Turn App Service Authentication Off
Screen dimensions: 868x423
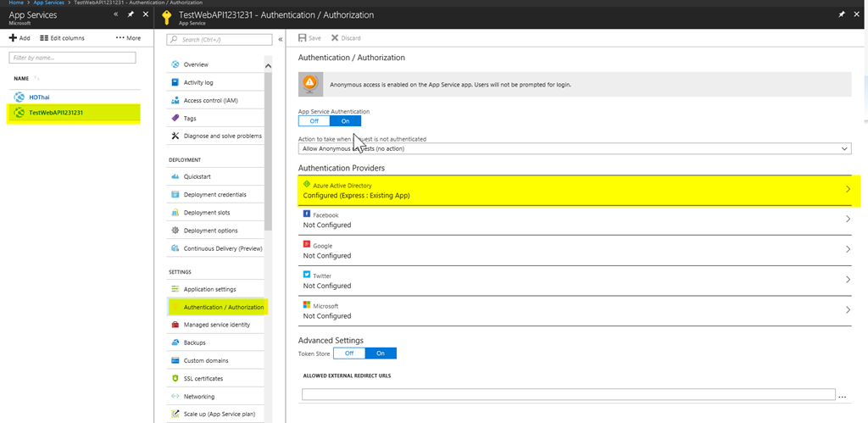tap(314, 120)
